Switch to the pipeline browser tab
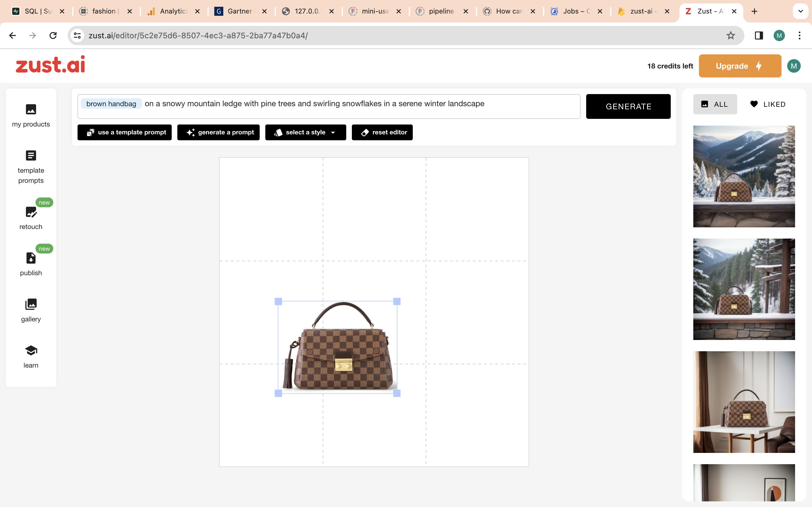 [x=441, y=11]
